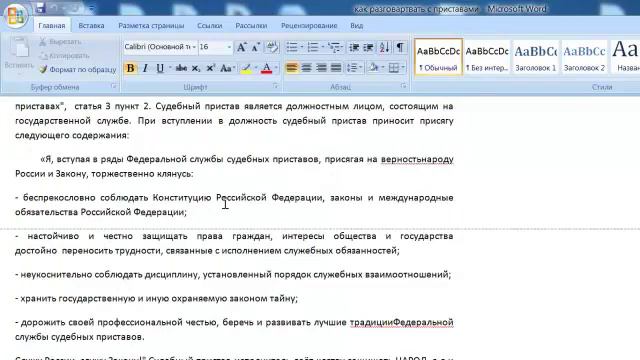
Task: Open borders menu icon
Action: [393, 68]
